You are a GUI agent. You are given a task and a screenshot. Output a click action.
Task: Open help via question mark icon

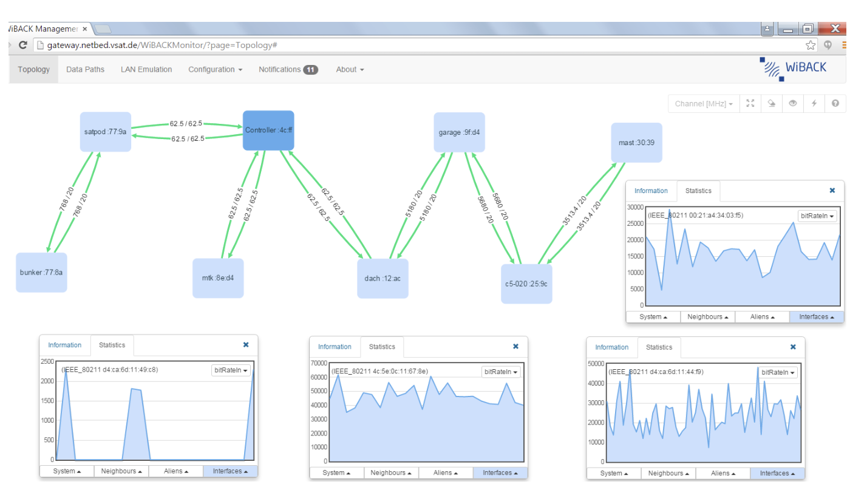click(835, 104)
